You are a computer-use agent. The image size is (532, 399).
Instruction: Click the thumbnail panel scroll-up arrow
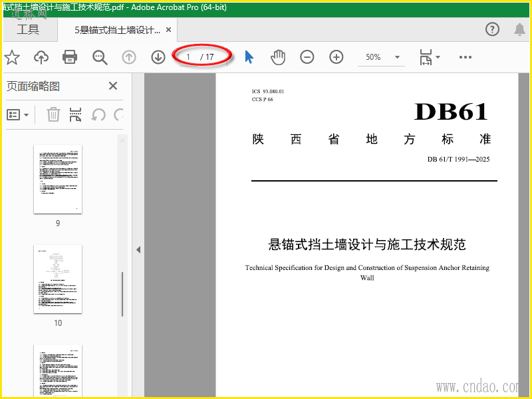(x=122, y=140)
